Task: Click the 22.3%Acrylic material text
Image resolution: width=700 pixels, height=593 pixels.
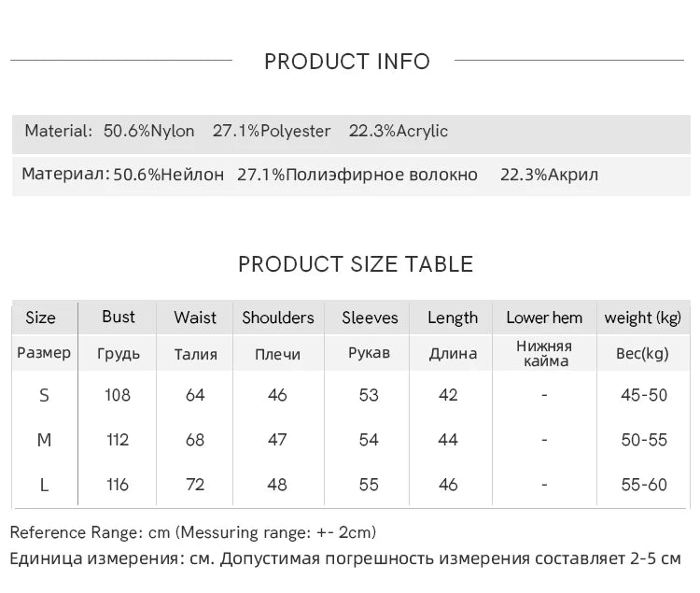Action: tap(399, 131)
